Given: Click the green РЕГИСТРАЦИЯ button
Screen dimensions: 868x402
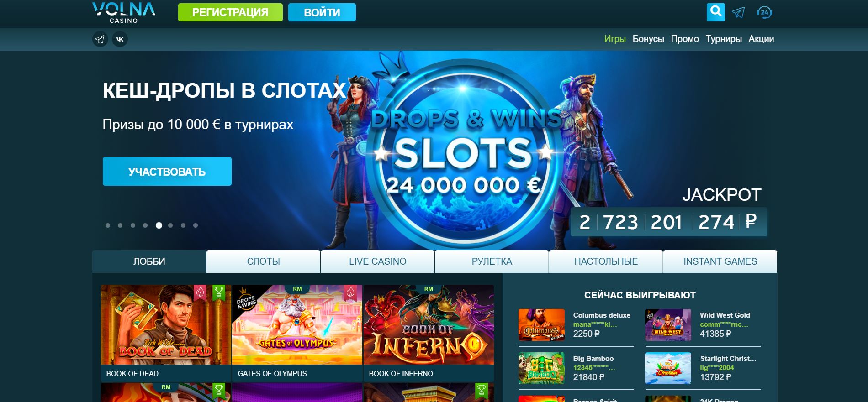Looking at the screenshot, I should point(230,12).
